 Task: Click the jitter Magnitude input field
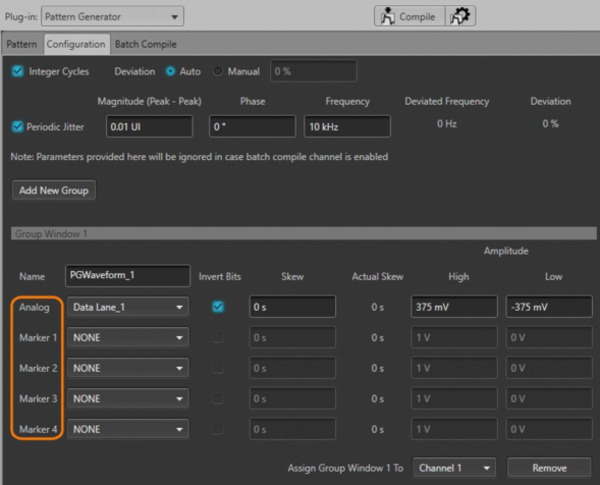pos(148,127)
